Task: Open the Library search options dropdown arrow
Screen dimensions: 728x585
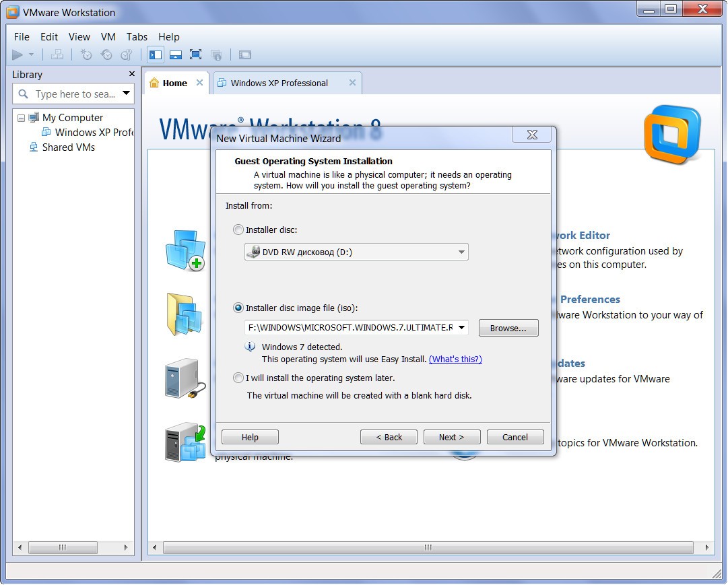Action: (x=127, y=93)
